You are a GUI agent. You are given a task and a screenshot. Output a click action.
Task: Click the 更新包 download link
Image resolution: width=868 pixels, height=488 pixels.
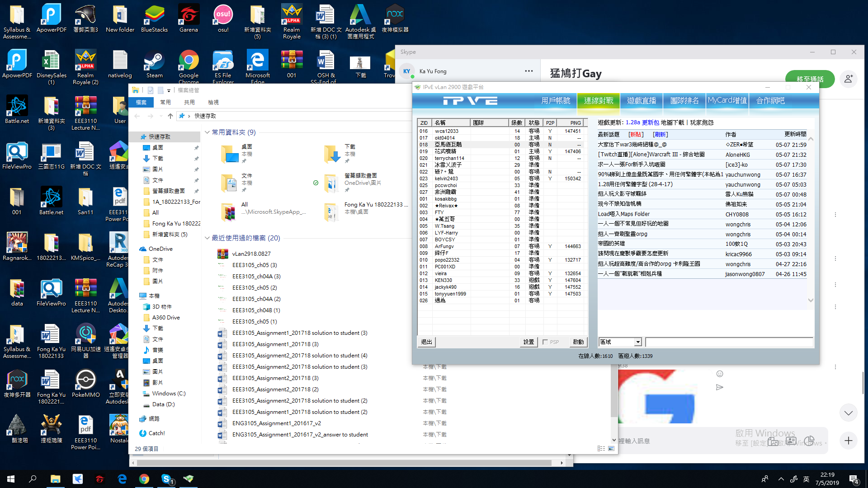pos(650,122)
